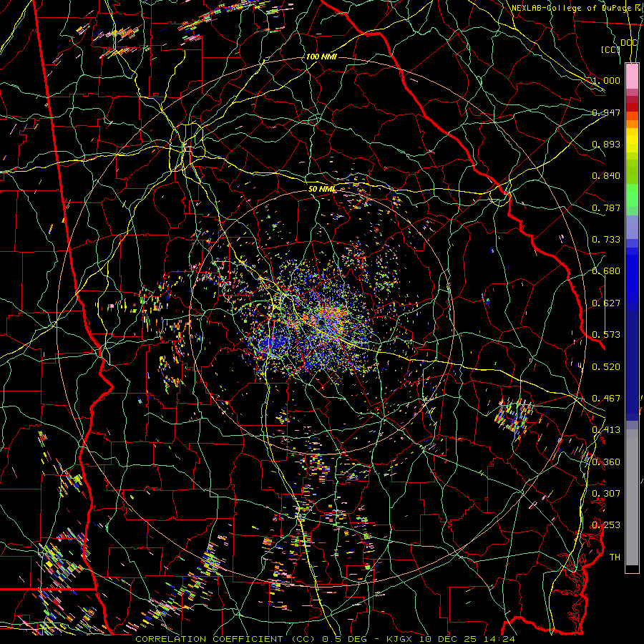The height and width of the screenshot is (644, 644).
Task: Click the '0.893' scale value
Action: tap(606, 144)
